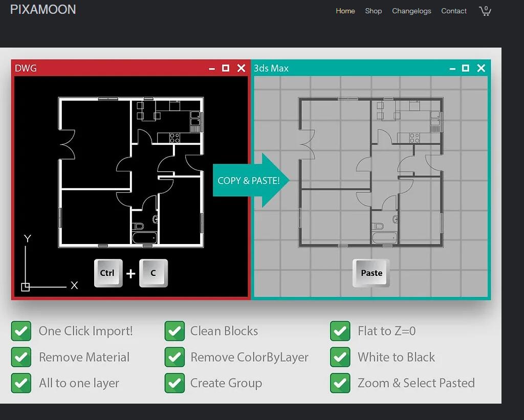Viewport: 524px width, 420px height.
Task: Click the One Click Import! checkmark
Action: tap(21, 331)
